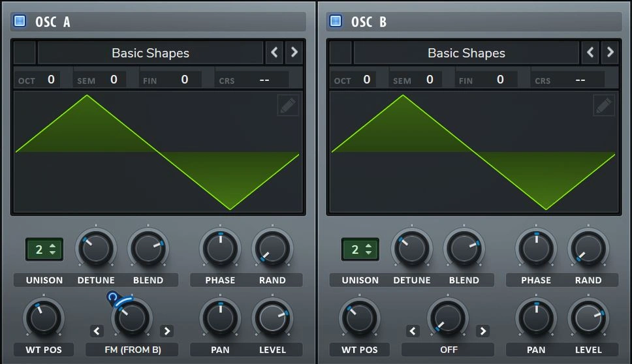Viewport: 632px width, 364px height.
Task: Click OSC B waveform display
Action: 474,152
